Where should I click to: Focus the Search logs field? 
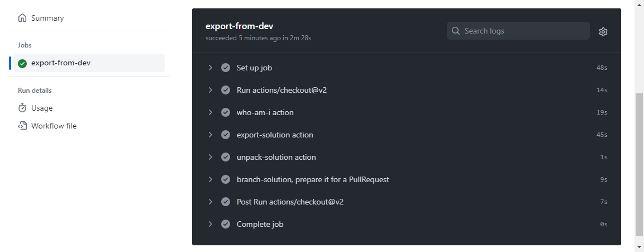click(518, 31)
